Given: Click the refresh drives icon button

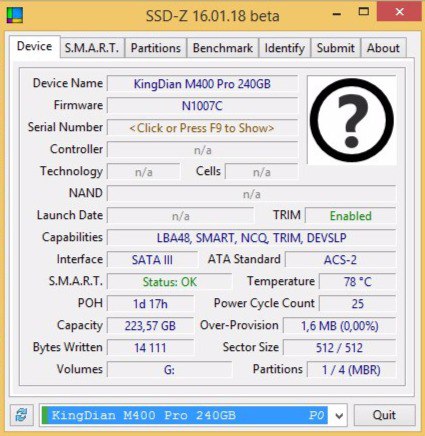Looking at the screenshot, I should click(22, 415).
